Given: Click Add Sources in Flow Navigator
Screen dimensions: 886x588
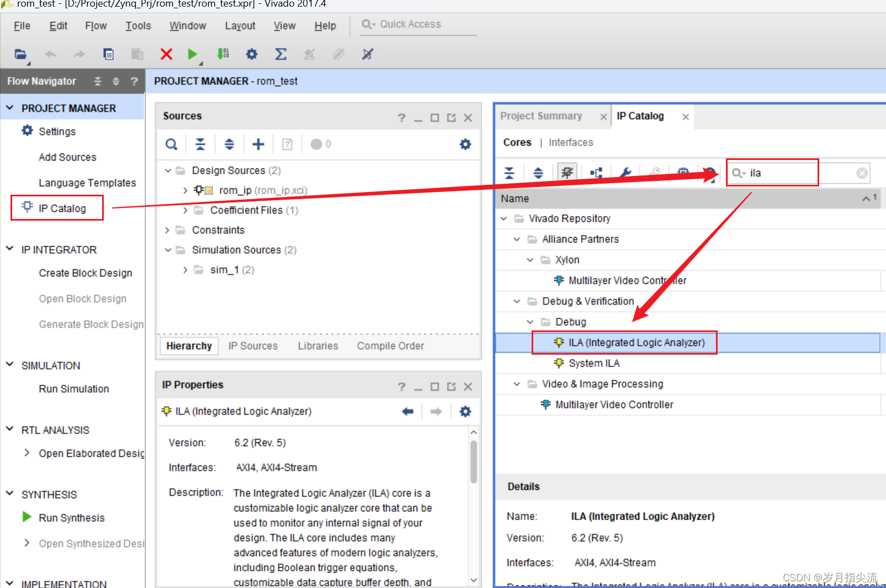Looking at the screenshot, I should click(67, 157).
